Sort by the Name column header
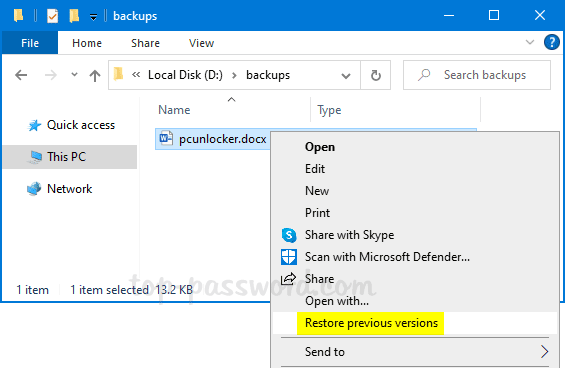Screen dimensions: 565x368 [174, 110]
